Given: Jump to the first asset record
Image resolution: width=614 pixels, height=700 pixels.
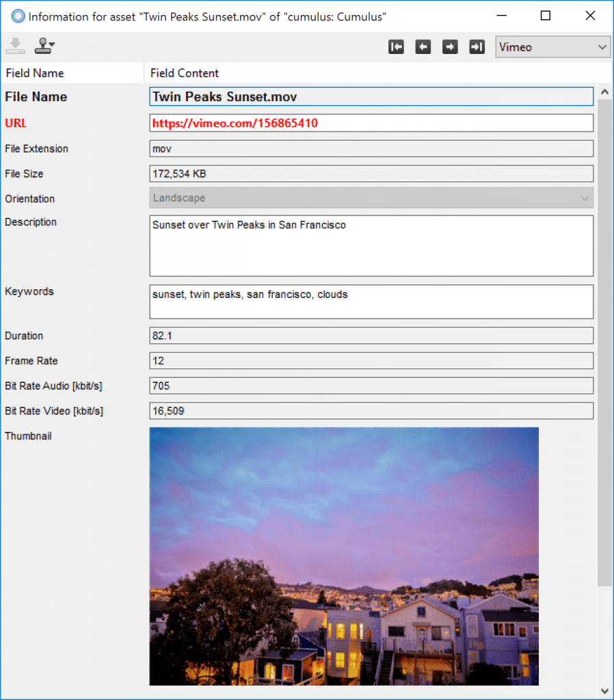Looking at the screenshot, I should pyautogui.click(x=396, y=46).
